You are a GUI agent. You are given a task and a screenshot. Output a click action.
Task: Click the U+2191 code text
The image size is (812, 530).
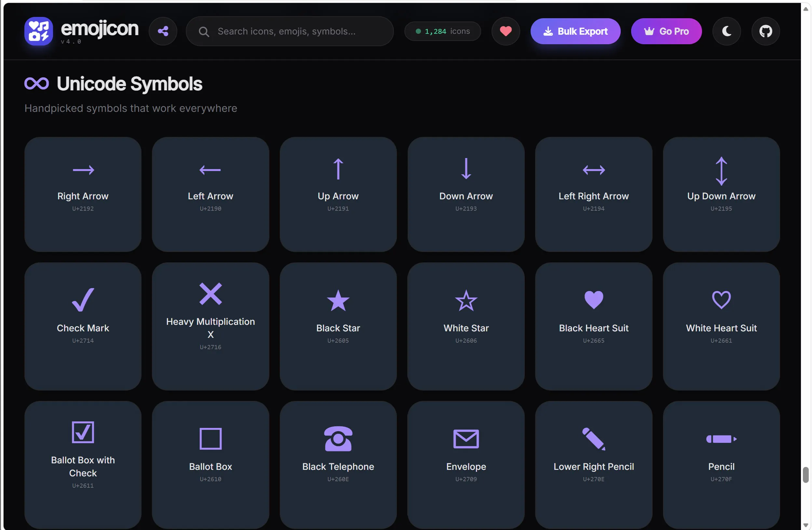tap(338, 208)
